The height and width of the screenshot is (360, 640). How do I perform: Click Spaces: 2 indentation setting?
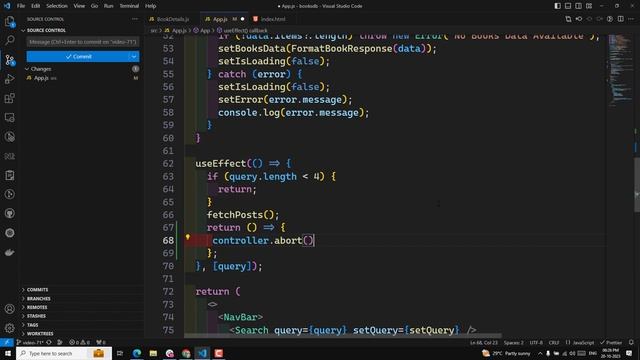pyautogui.click(x=513, y=342)
